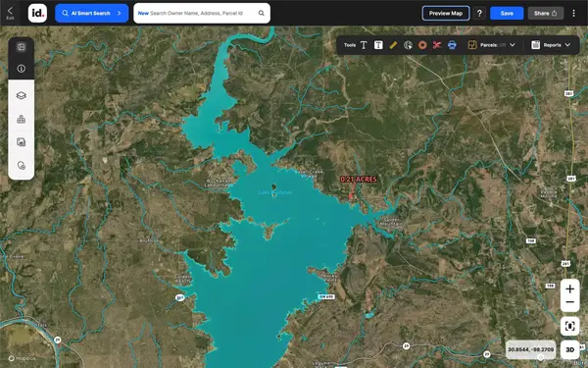Open the info icon in left sidebar
The width and height of the screenshot is (588, 368).
click(21, 69)
